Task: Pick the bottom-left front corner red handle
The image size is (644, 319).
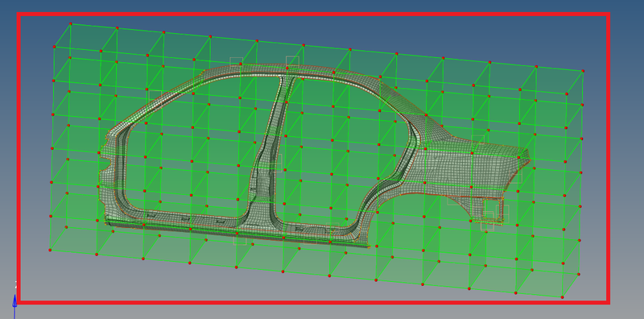Action: click(51, 250)
